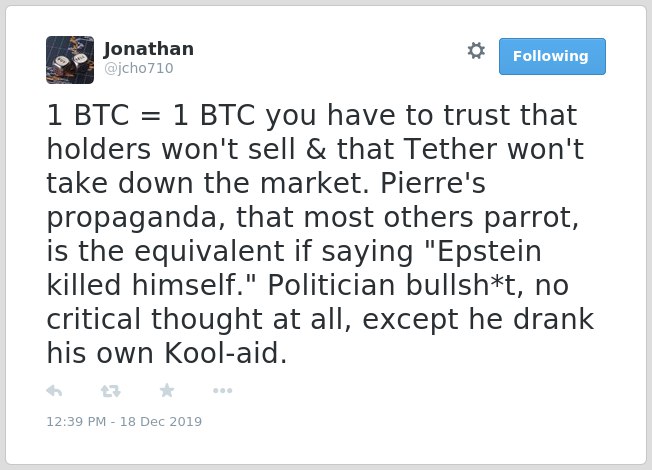Expand user actions dropdown beside Following
Screen dimensions: 652x470
[476, 51]
